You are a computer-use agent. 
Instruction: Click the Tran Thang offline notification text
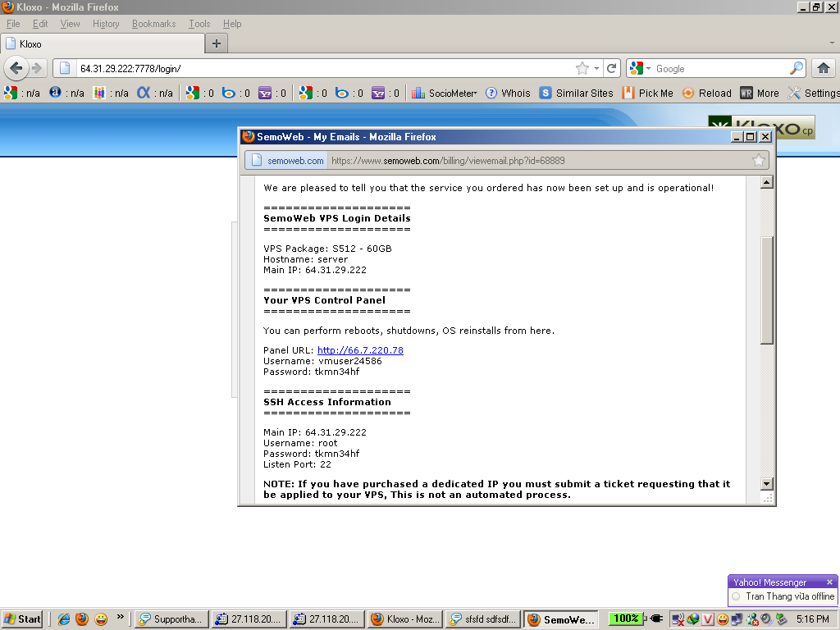[790, 596]
